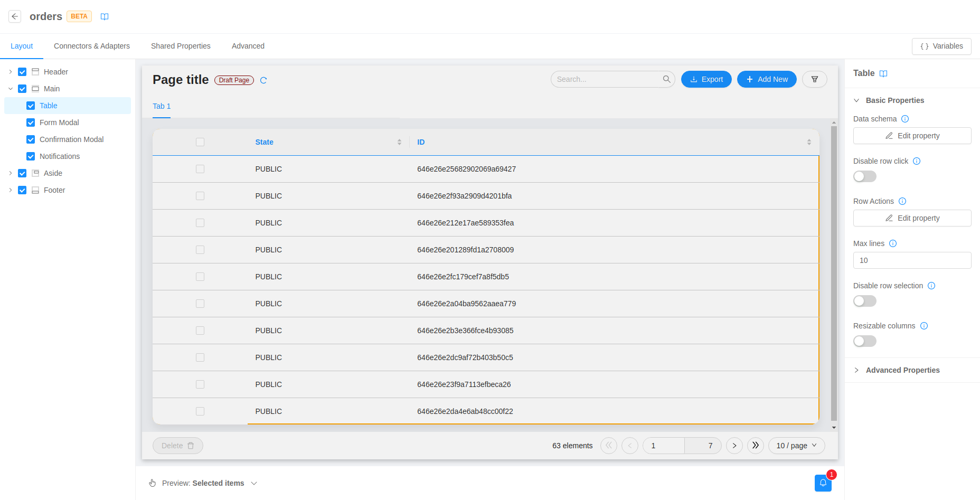Click Edit property pencil for Data schema
Screen dimensions: 980x500
tap(912, 136)
